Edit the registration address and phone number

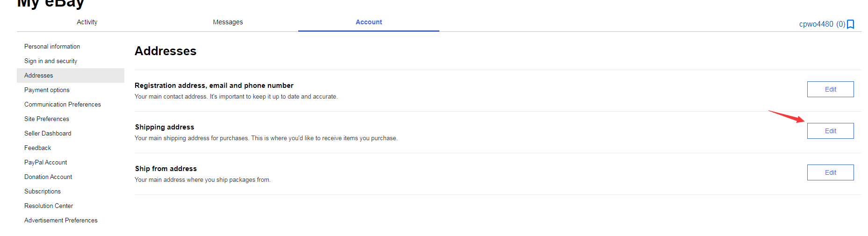pyautogui.click(x=830, y=89)
